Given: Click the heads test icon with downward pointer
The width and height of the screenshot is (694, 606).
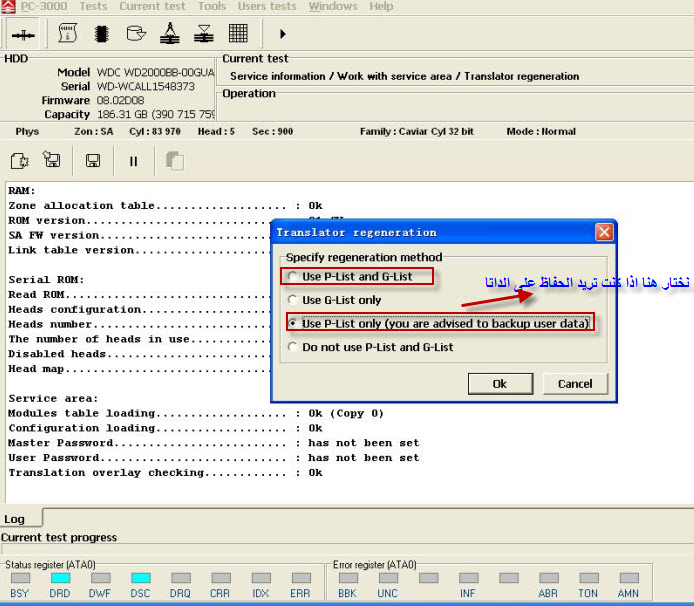Looking at the screenshot, I should point(204,34).
